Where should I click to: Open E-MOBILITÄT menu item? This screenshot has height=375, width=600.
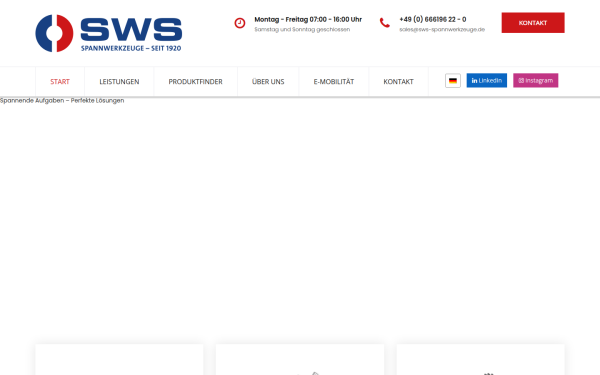[334, 82]
